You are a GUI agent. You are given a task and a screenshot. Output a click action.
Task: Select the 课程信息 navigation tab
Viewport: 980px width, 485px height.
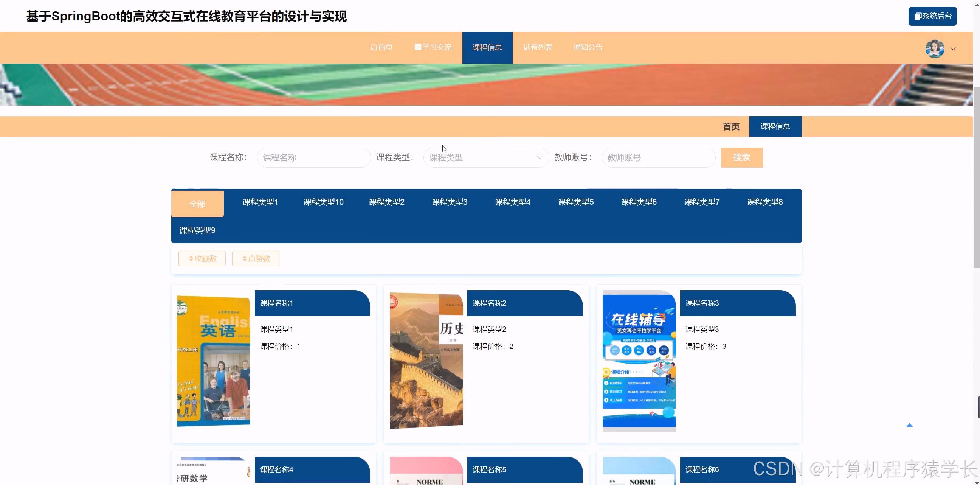click(x=487, y=47)
